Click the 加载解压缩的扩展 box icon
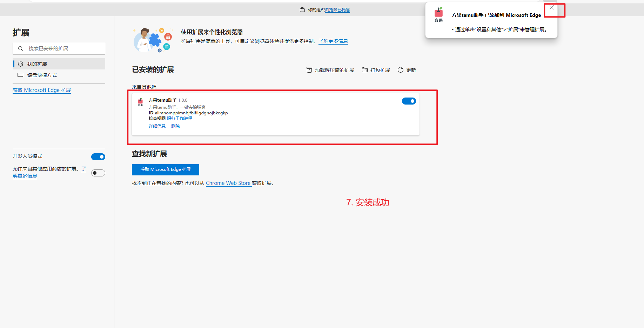Viewport: 644px width, 328px height. point(309,70)
